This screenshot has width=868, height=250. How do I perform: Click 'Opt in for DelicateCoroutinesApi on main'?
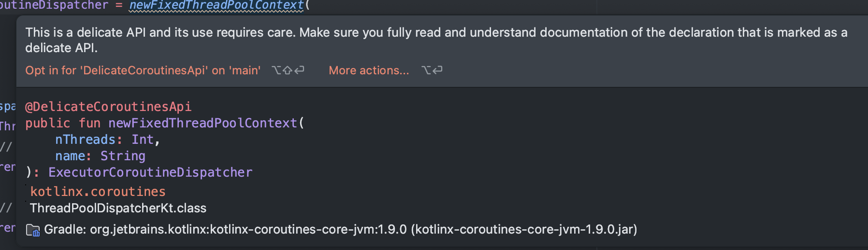(143, 70)
